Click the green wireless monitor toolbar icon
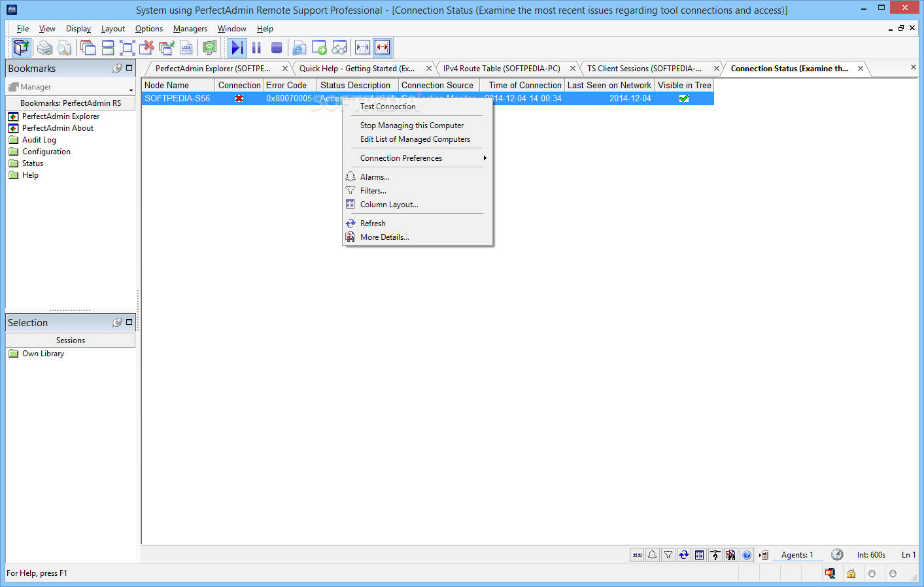This screenshot has height=587, width=924. click(209, 48)
